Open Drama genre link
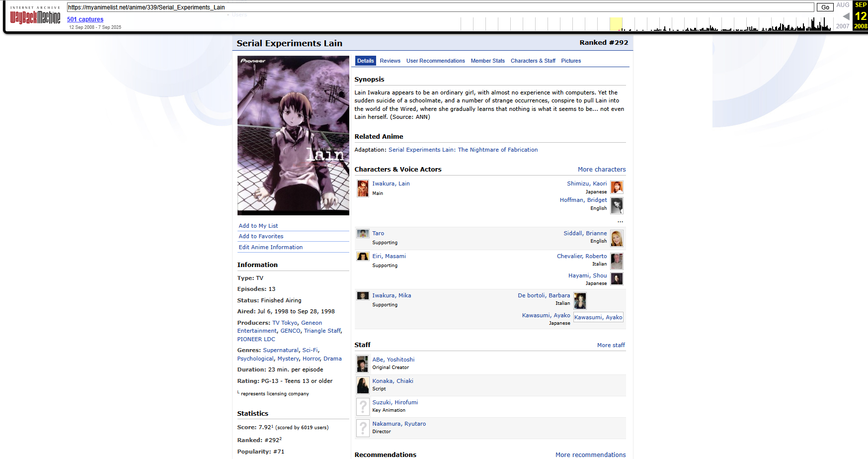The width and height of the screenshot is (868, 459). 332,359
